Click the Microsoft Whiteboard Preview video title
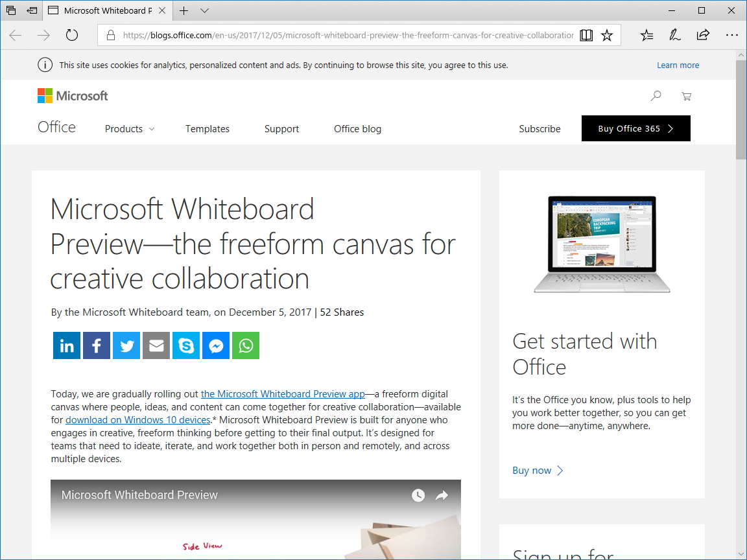 139,495
